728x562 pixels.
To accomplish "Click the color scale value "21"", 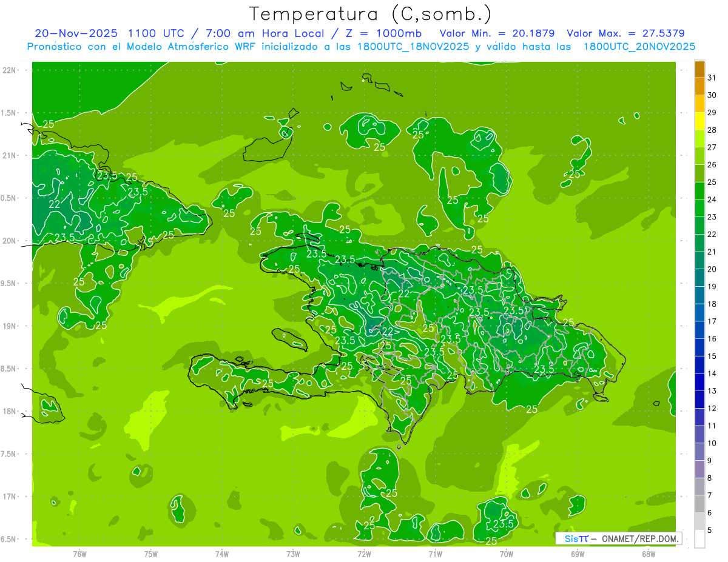I will pyautogui.click(x=712, y=252).
